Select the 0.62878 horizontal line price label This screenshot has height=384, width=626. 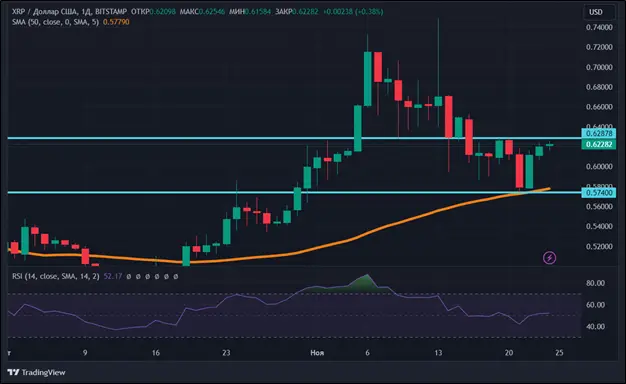[598, 133]
